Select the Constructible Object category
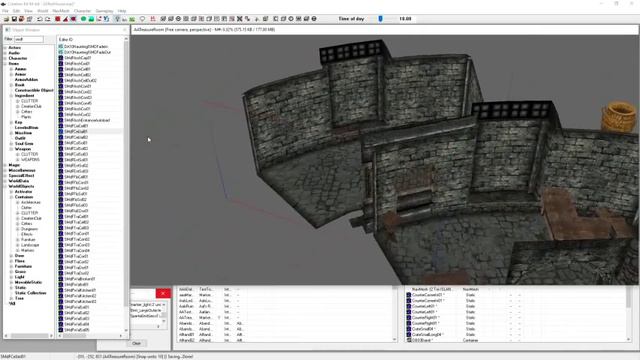 click(34, 90)
